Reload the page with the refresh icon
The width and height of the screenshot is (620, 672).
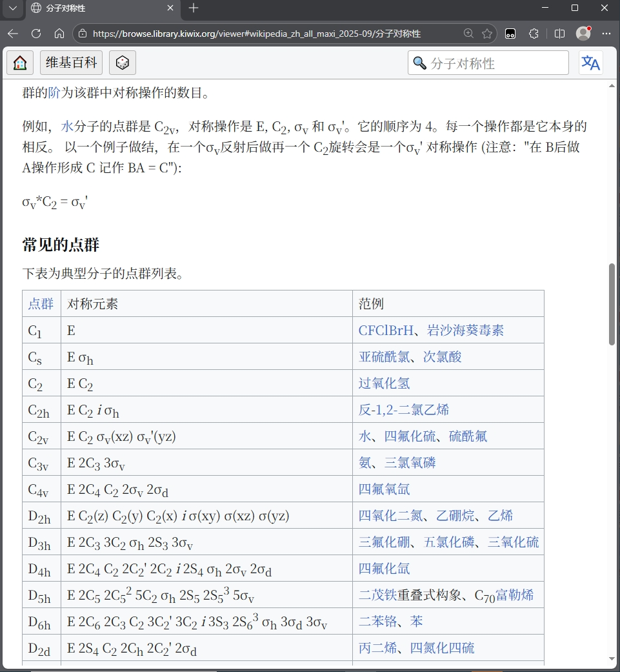[36, 34]
